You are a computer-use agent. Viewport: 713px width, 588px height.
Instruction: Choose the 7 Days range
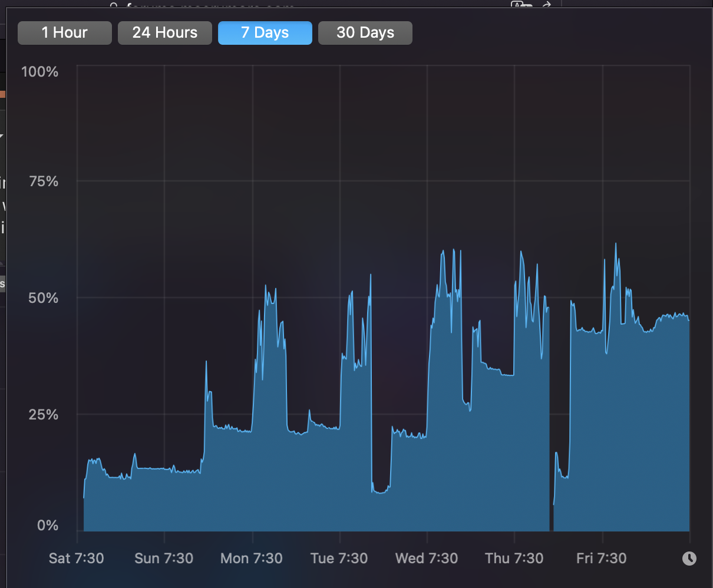pyautogui.click(x=265, y=33)
